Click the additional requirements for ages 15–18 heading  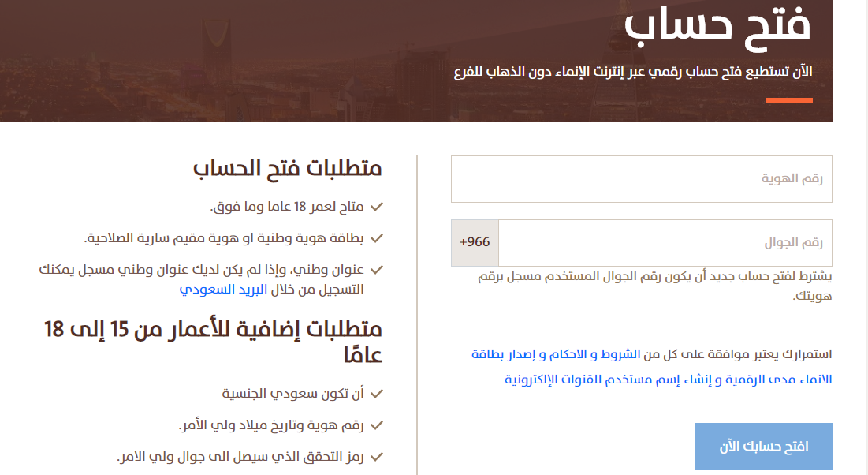tap(214, 341)
